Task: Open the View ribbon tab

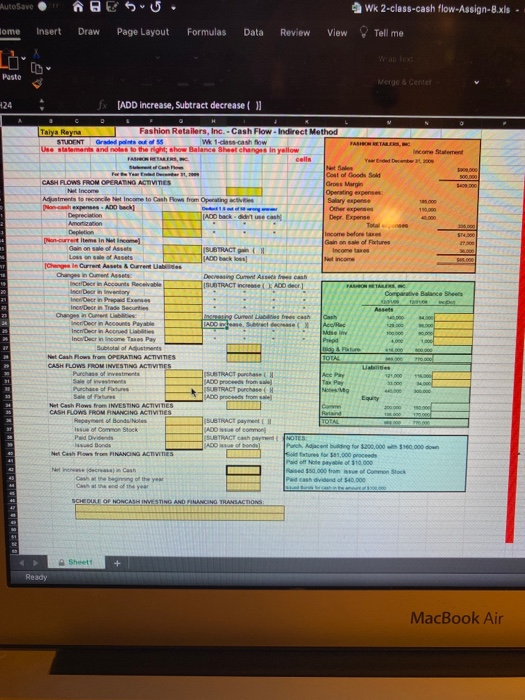Action: tap(337, 33)
